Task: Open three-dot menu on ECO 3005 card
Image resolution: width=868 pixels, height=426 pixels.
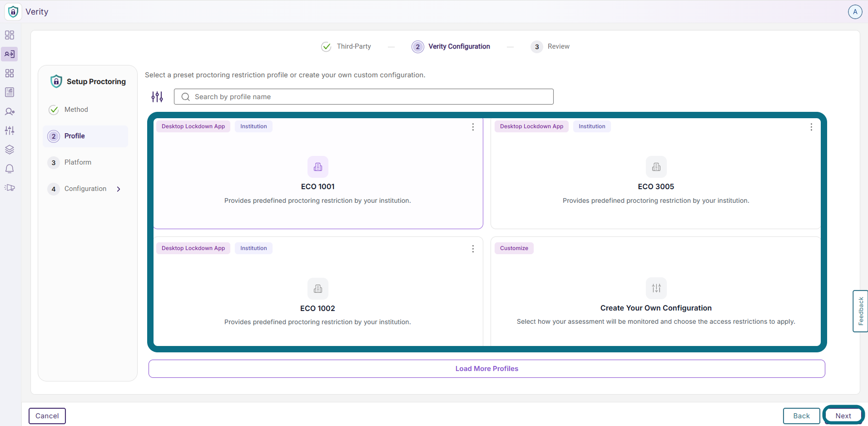Action: tap(811, 127)
